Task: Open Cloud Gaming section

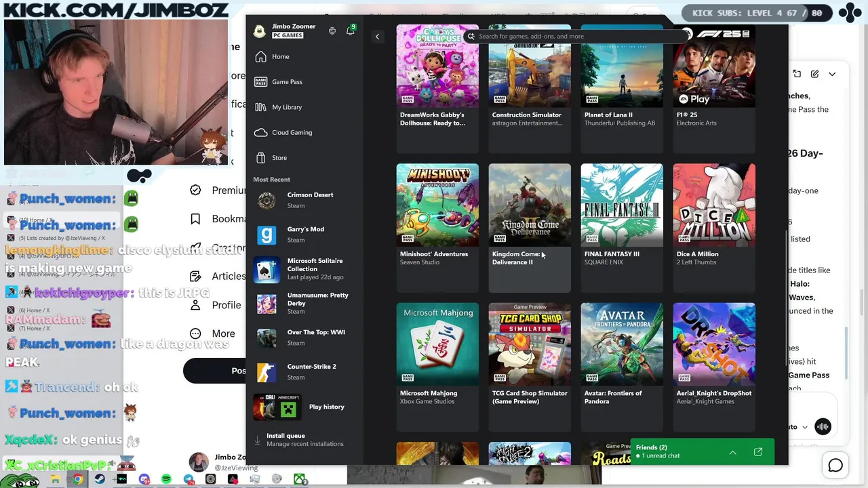Action: [x=304, y=133]
